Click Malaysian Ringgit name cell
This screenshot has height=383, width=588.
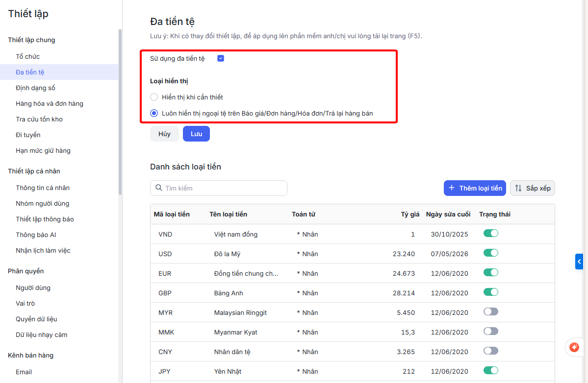(x=240, y=312)
